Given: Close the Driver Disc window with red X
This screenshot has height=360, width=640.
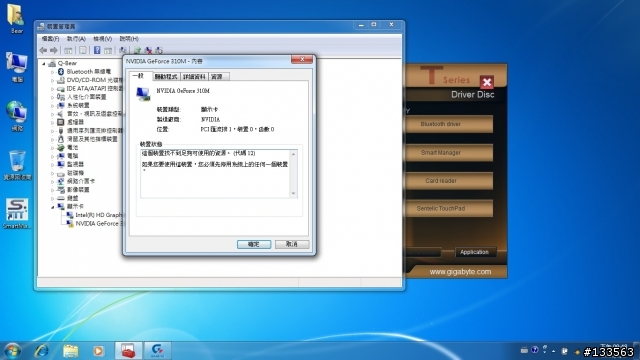Looking at the screenshot, I should pyautogui.click(x=487, y=82).
